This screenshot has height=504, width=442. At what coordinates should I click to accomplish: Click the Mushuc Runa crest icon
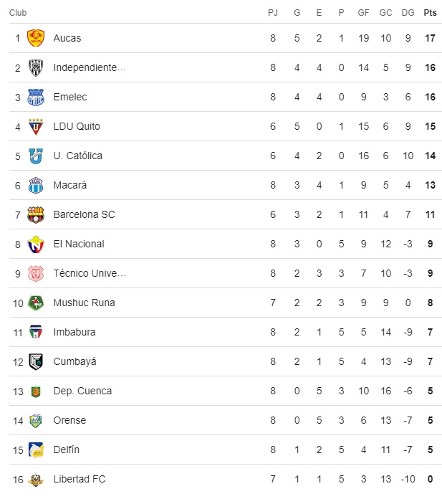(36, 303)
